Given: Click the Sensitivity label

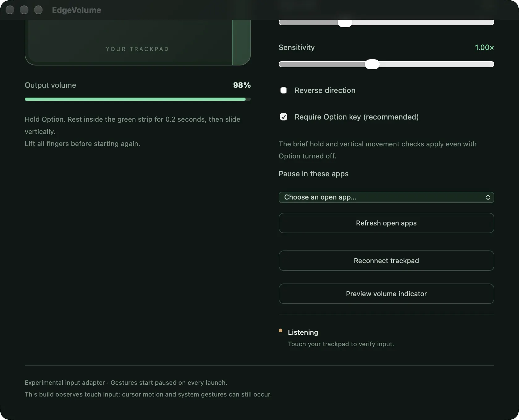Looking at the screenshot, I should click(297, 48).
